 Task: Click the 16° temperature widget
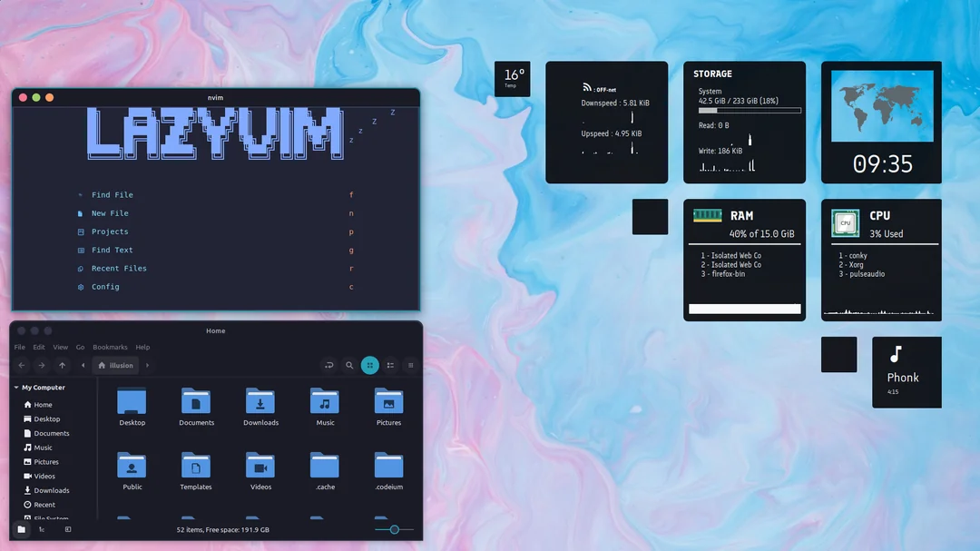tap(513, 79)
